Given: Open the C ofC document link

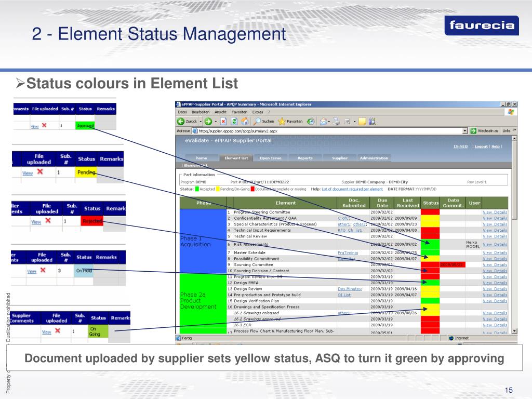Looking at the screenshot, I should 344,218.
